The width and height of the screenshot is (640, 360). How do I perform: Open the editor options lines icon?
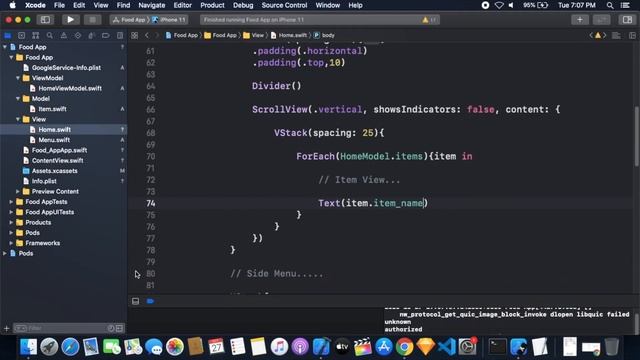point(616,36)
